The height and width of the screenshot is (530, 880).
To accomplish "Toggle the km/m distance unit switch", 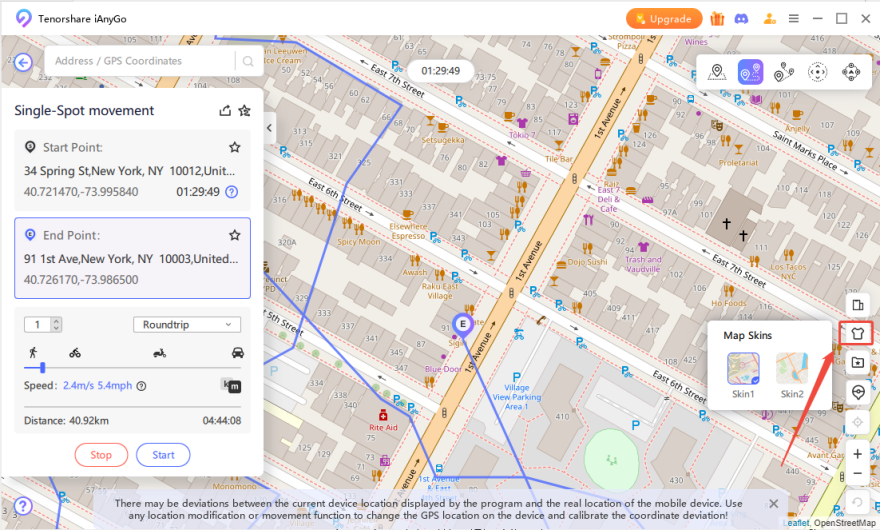I will pyautogui.click(x=231, y=385).
